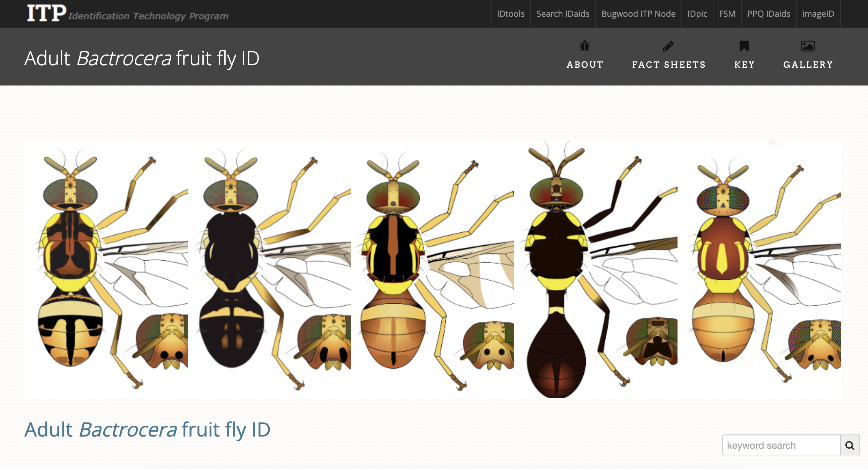Open the Search IDaids menu item
This screenshot has height=469, width=868.
click(x=563, y=14)
